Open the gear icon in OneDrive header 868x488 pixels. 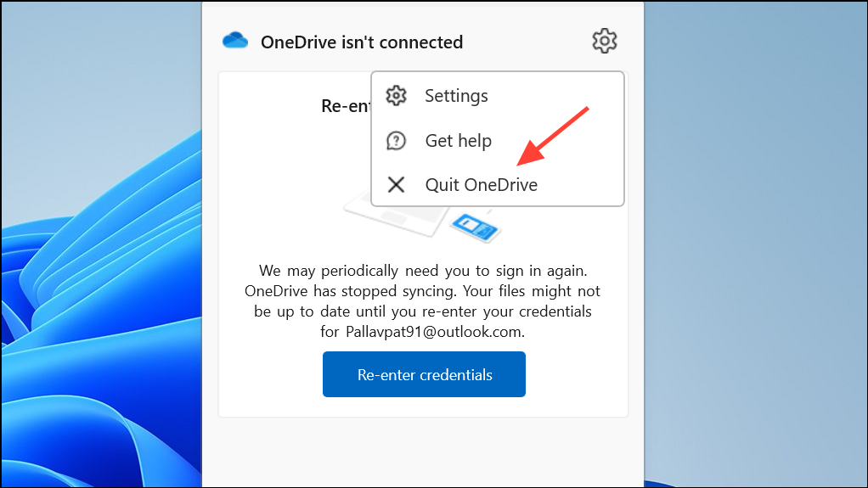[604, 41]
